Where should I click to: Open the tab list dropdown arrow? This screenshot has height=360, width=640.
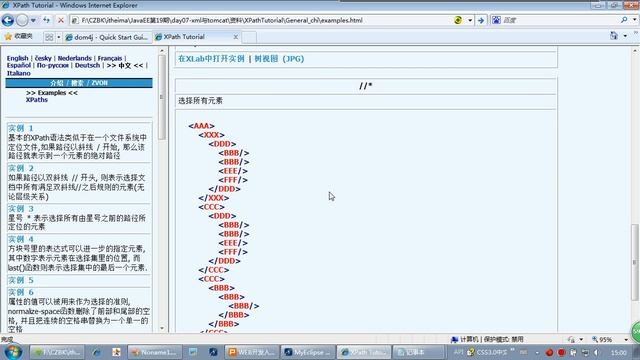tap(58, 37)
